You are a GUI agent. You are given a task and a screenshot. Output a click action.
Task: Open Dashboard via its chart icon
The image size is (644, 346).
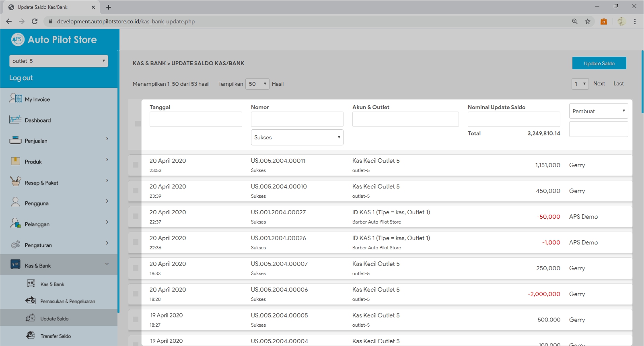[15, 120]
